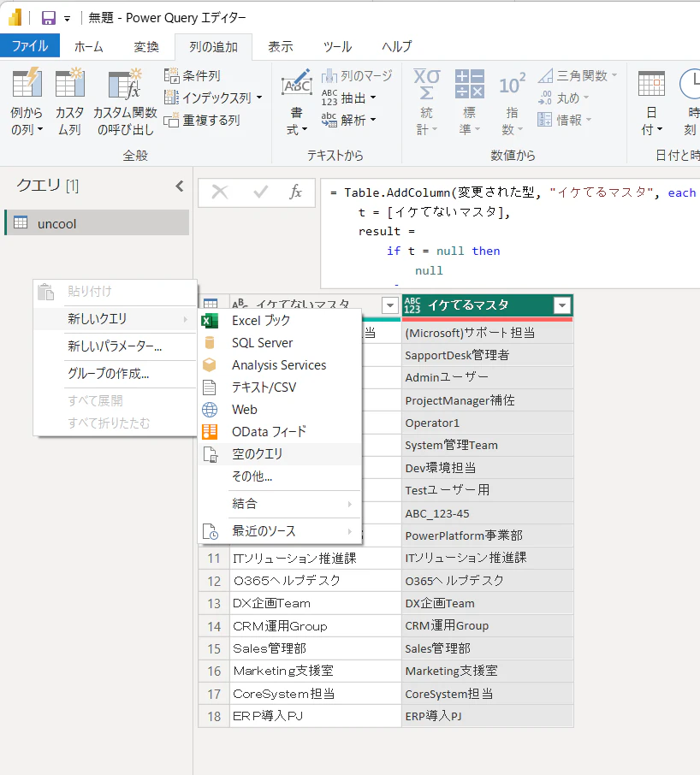Click left-column cell ERP導入PJ

pyautogui.click(x=316, y=716)
